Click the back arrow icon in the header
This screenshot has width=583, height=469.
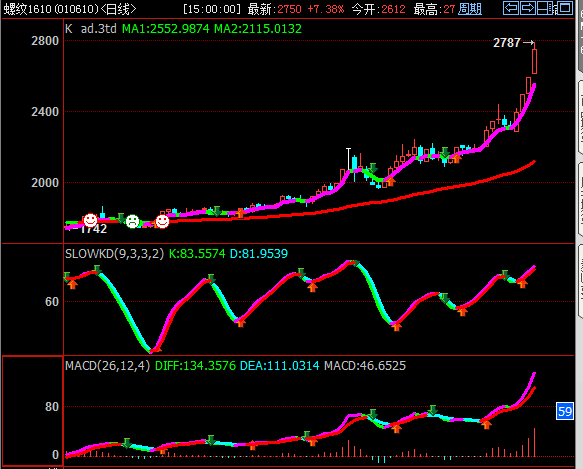[x=511, y=8]
